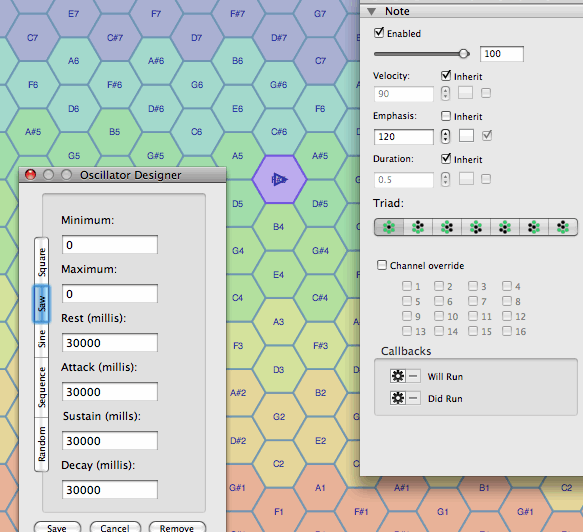Close the Oscillator Designer window
Viewport: 583px width, 532px height.
point(30,174)
